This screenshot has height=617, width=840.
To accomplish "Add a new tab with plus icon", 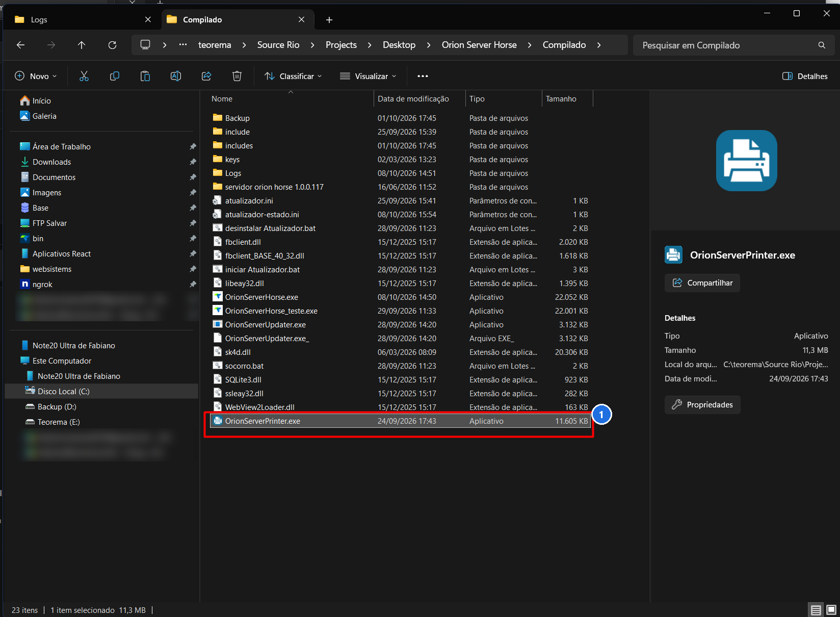I will click(x=329, y=20).
